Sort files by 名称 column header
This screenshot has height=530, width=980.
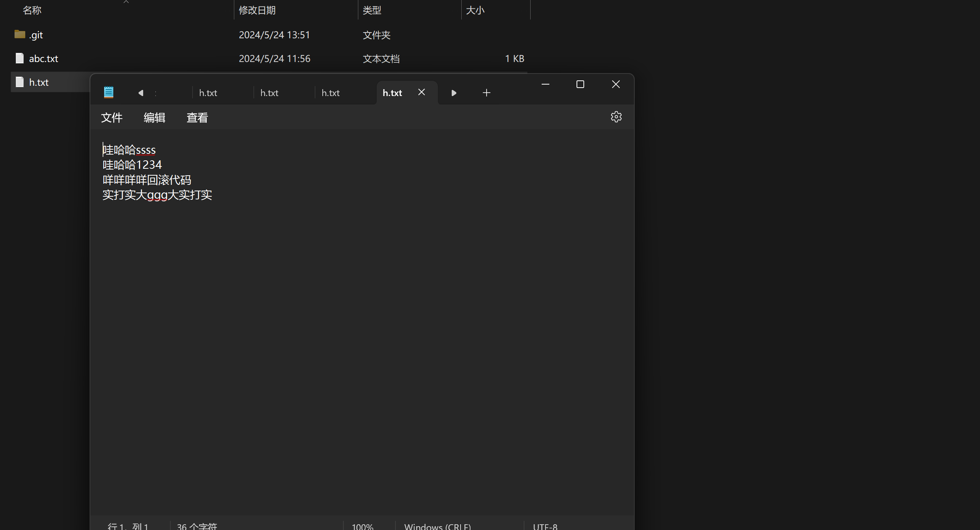(32, 10)
